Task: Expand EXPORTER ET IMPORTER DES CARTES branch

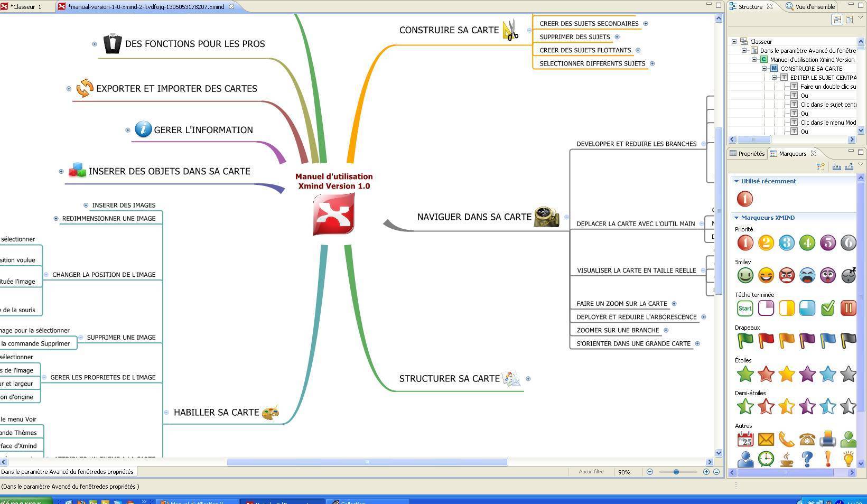Action: point(69,89)
